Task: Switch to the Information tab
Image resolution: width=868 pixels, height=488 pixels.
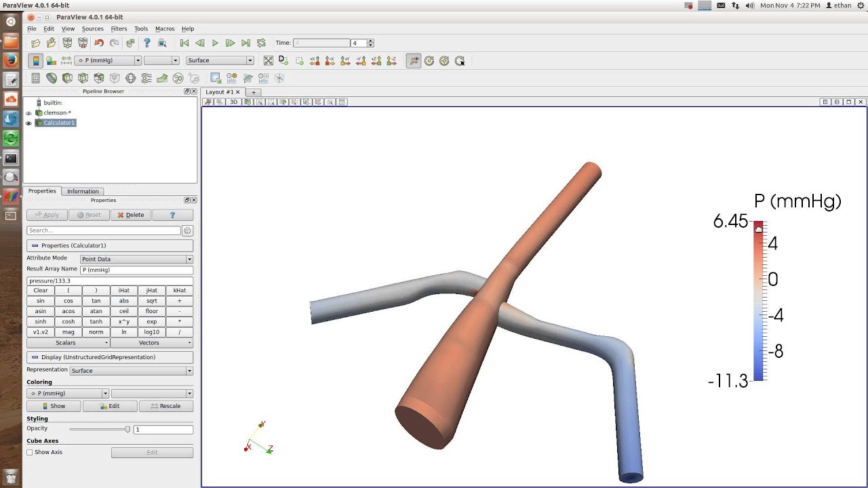Action: click(83, 191)
